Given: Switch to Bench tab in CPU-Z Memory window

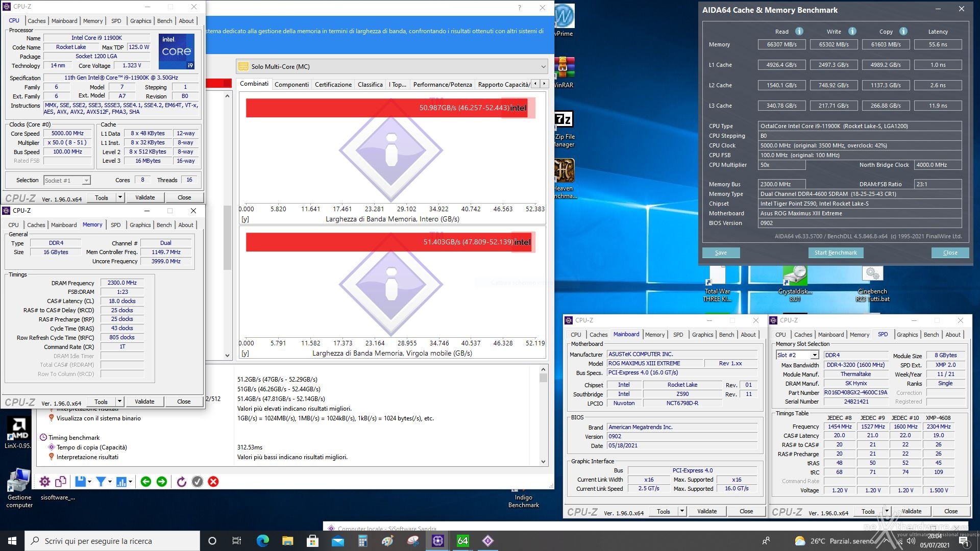Looking at the screenshot, I should tap(164, 225).
